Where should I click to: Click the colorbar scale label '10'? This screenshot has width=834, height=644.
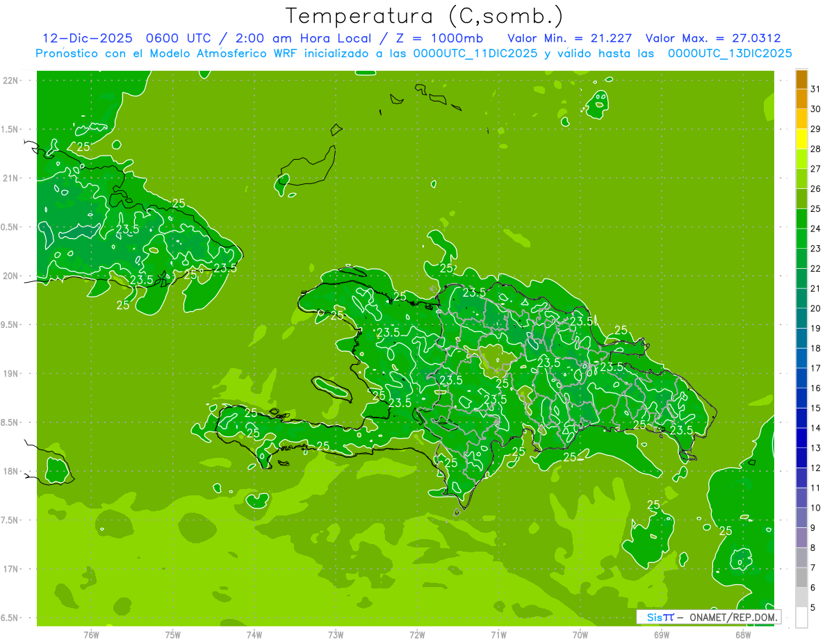[816, 508]
